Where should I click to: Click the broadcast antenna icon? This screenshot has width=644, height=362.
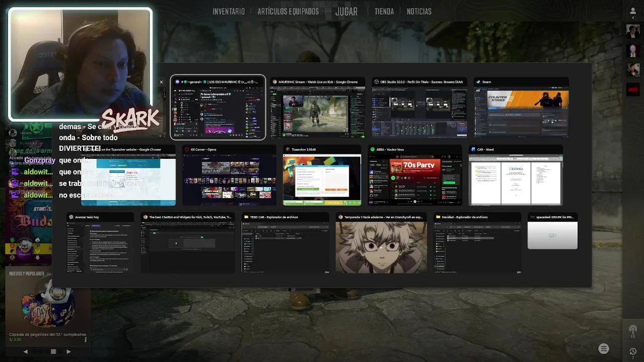point(633,329)
